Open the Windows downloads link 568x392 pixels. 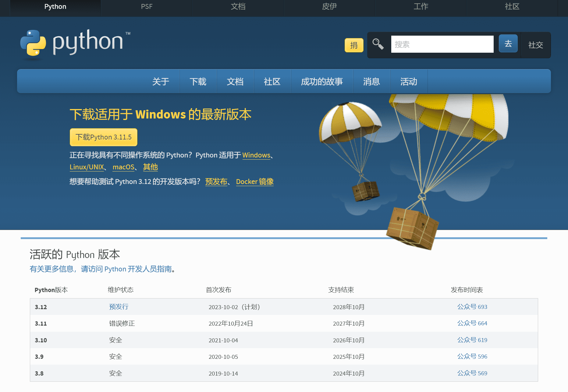[x=256, y=155]
